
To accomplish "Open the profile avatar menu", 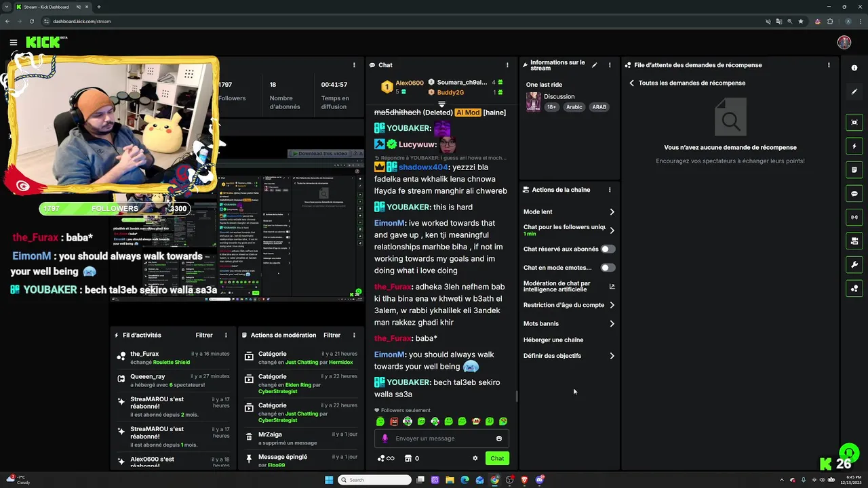I will coord(844,42).
